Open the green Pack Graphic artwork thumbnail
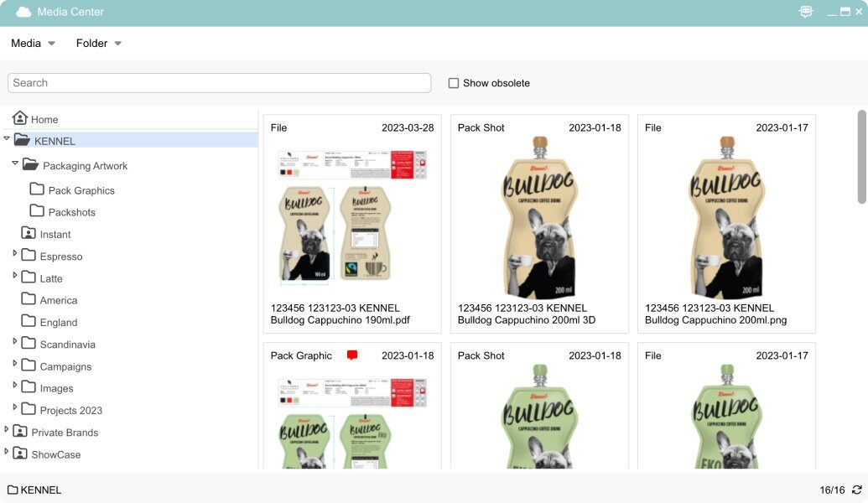Image resolution: width=868 pixels, height=503 pixels. (352, 423)
